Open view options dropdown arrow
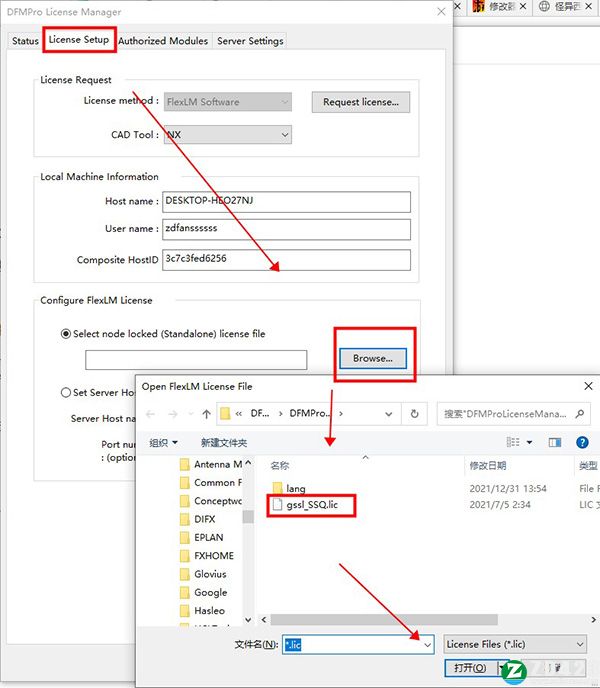Viewport: 600px width, 688px height. (x=529, y=442)
